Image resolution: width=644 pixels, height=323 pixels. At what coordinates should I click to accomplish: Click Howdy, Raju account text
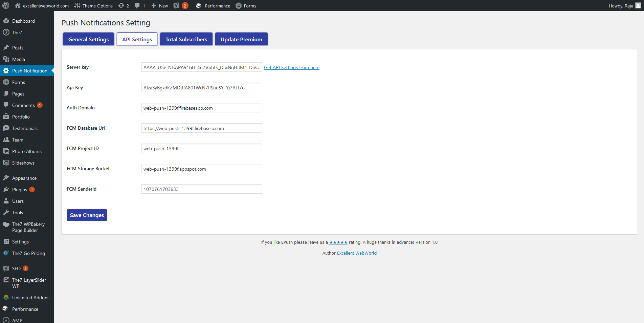pyautogui.click(x=621, y=6)
